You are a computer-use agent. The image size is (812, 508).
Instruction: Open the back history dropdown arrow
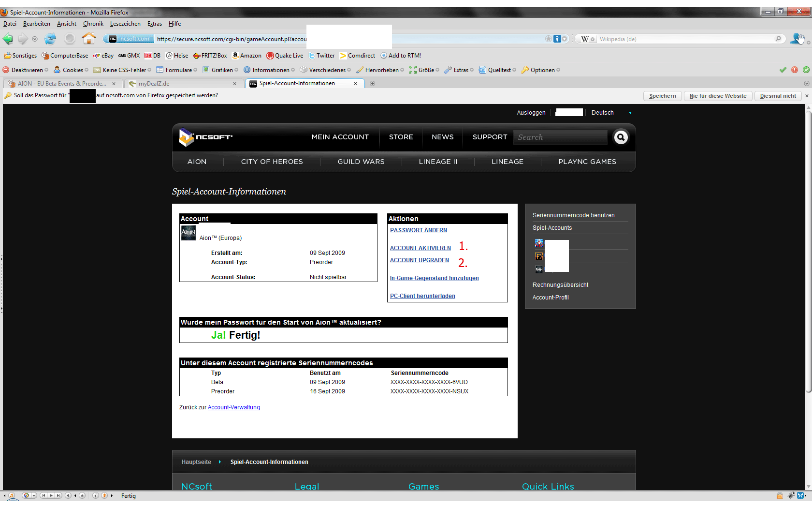tap(35, 39)
